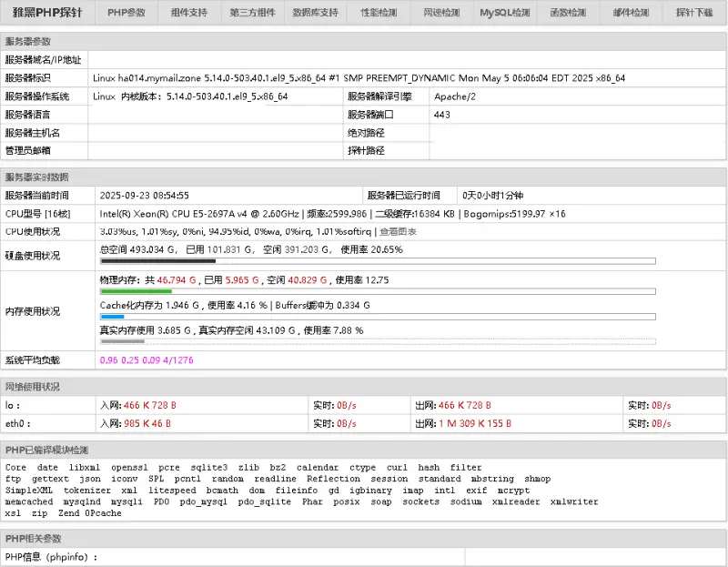Open the 网速检测 tab
The width and height of the screenshot is (728, 567).
point(441,13)
